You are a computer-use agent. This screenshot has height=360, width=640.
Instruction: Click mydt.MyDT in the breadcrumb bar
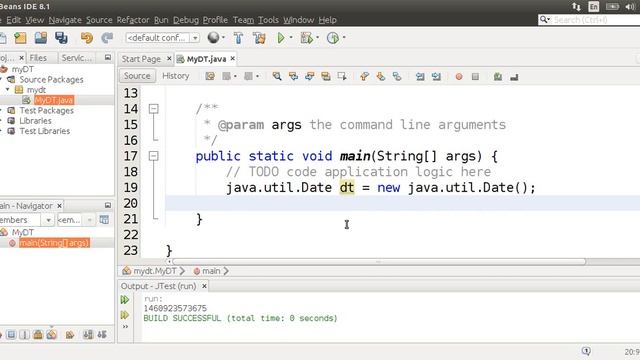(x=154, y=271)
